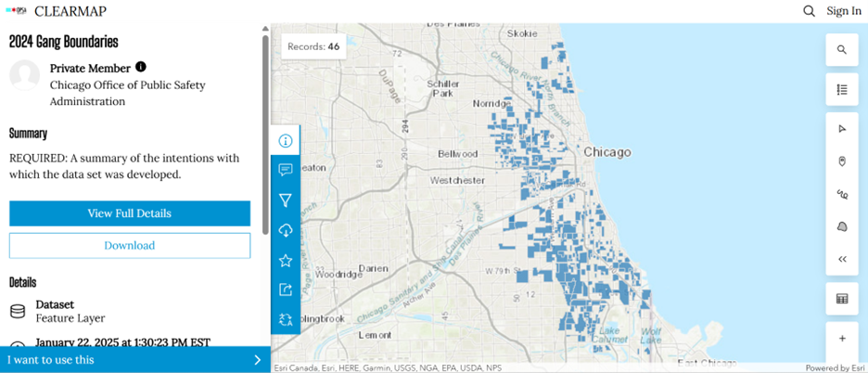
Task: Collapse the sketch tools with double chevron
Action: pos(841,259)
